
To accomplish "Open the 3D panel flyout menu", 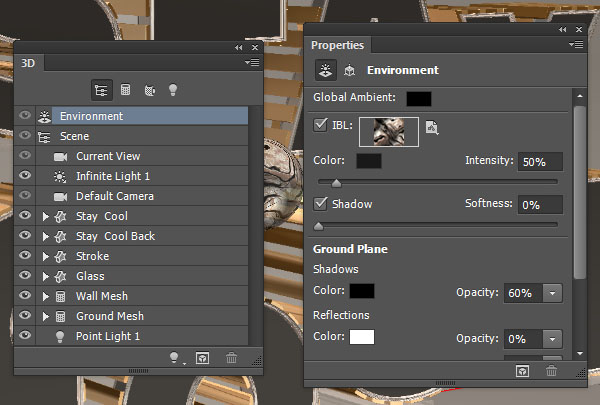I will point(252,62).
